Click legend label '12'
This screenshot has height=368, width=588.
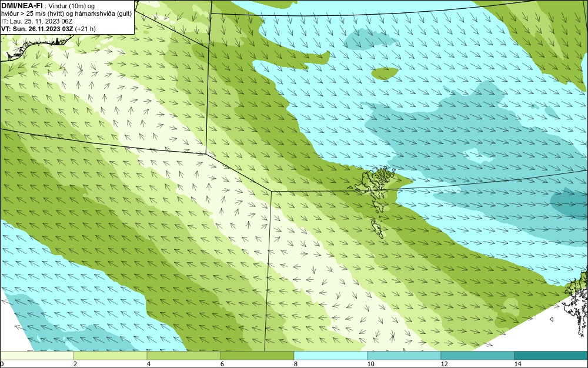445,364
